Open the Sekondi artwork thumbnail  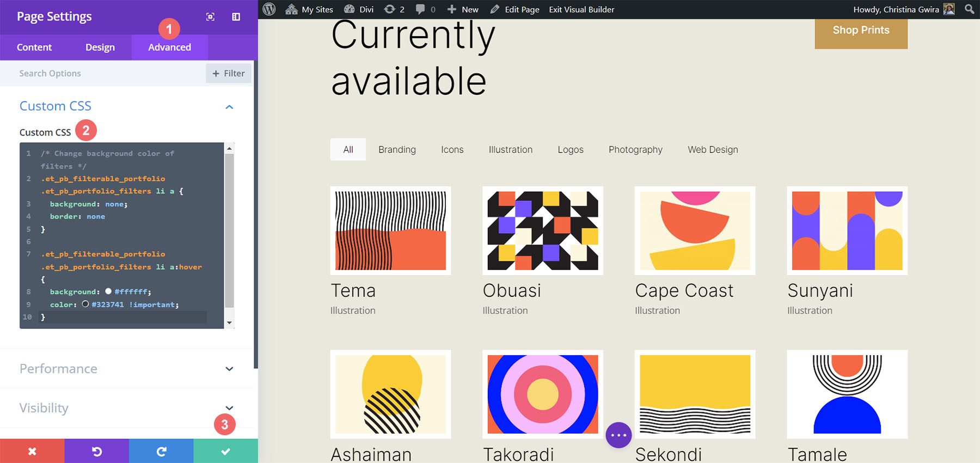click(x=695, y=394)
